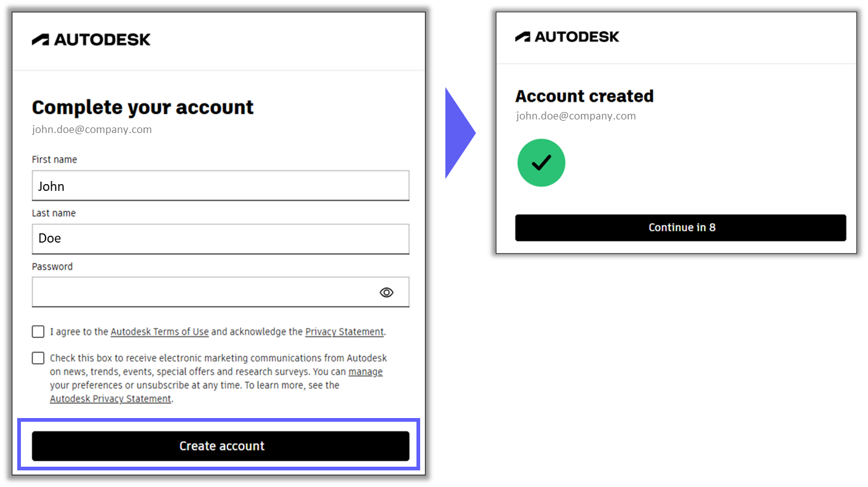
Task: Toggle password visibility eye icon
Action: pos(386,292)
